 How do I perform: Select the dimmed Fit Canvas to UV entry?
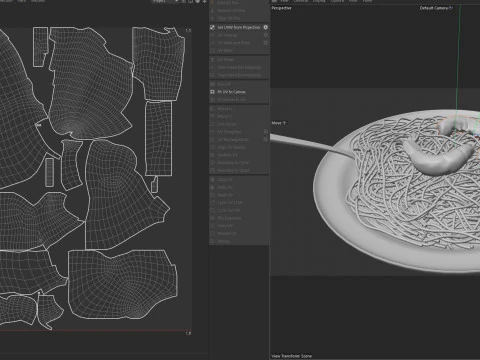pyautogui.click(x=231, y=100)
